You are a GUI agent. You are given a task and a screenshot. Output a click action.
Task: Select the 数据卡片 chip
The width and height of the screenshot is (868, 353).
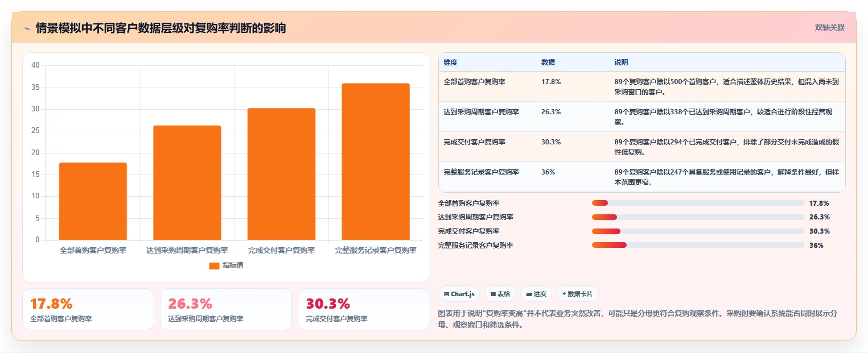(577, 294)
